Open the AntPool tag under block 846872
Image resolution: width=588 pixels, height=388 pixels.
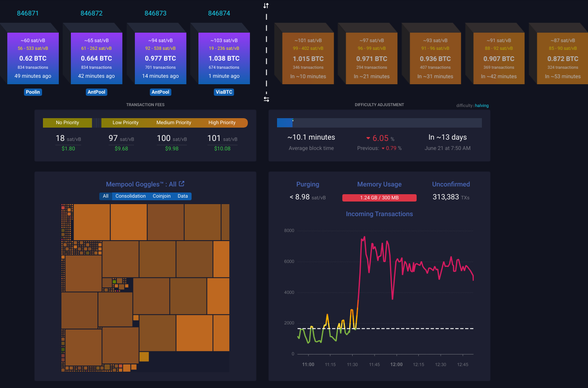click(97, 92)
